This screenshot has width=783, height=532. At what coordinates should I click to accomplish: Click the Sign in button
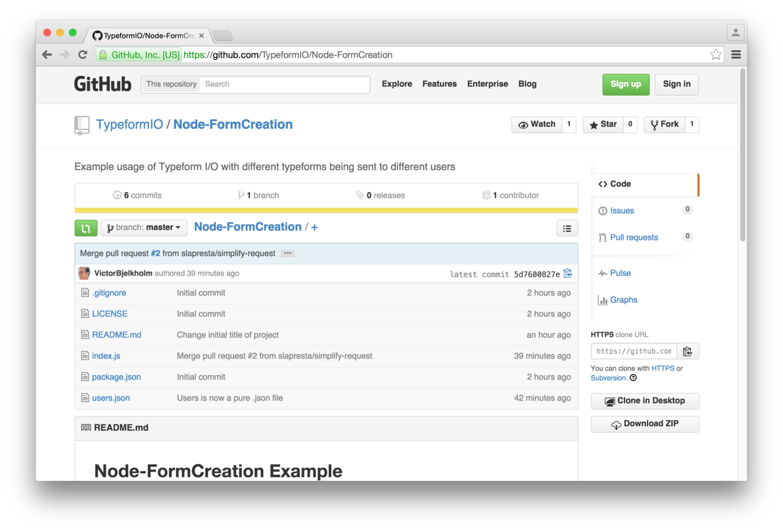[677, 84]
